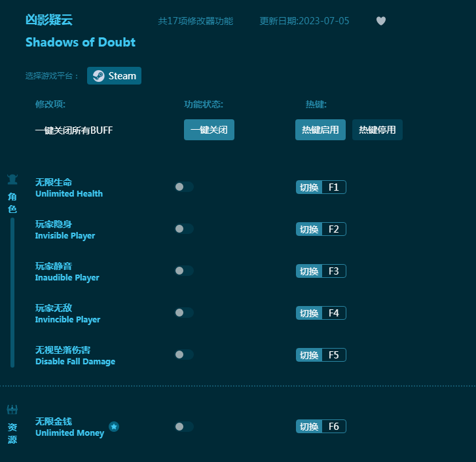Click 一键关闭 button to close all buffs
Image resolution: width=476 pixels, height=462 pixels.
click(x=209, y=130)
